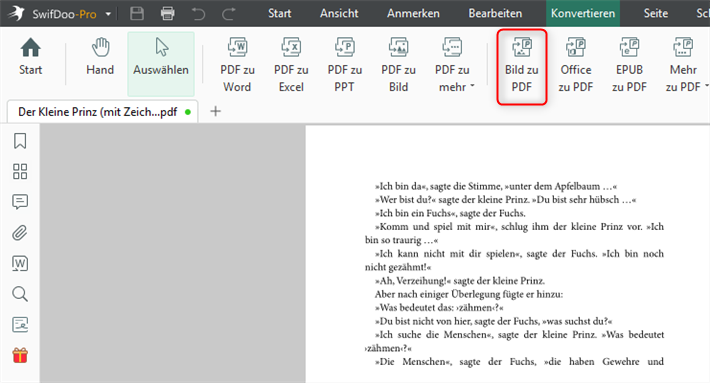This screenshot has width=710, height=383.
Task: Open EPUB zu PDF converter
Action: point(629,65)
